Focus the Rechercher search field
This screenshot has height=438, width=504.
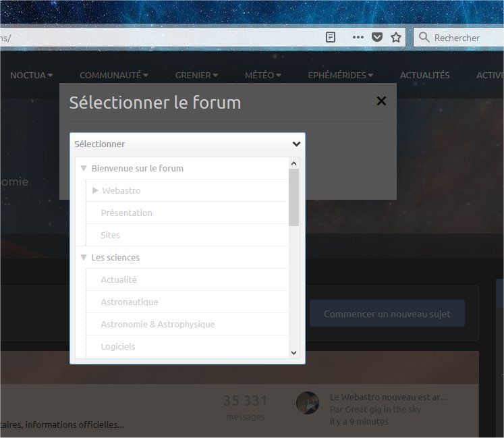(459, 38)
